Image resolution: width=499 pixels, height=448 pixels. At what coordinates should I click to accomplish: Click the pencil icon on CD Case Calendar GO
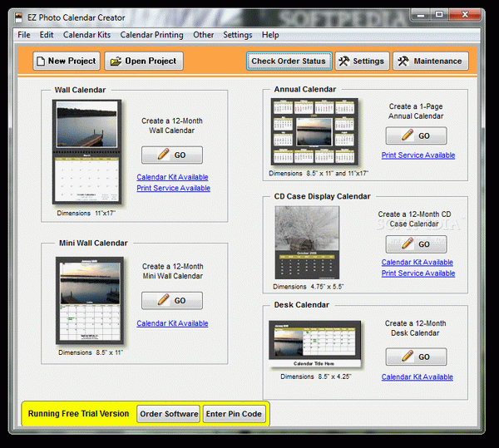pyautogui.click(x=408, y=244)
